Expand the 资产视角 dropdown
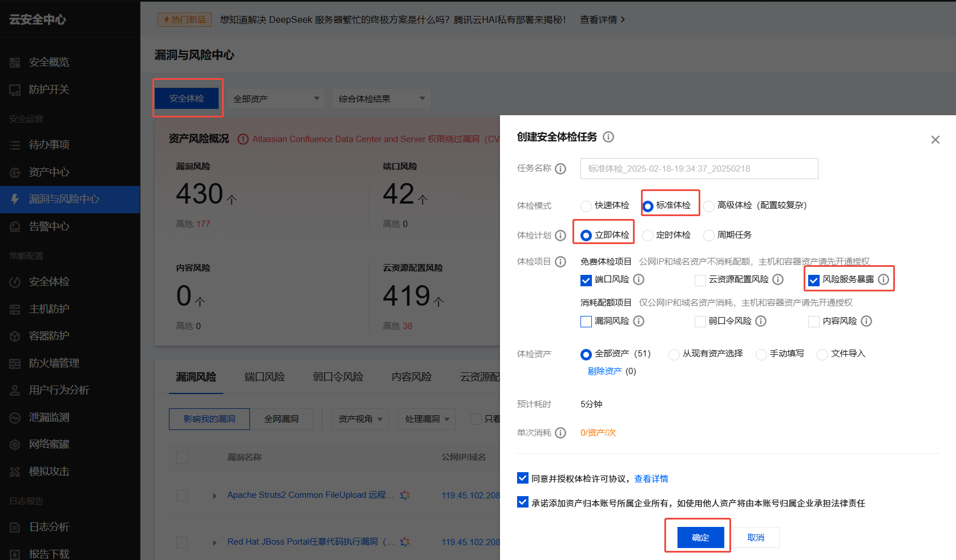 coord(360,419)
